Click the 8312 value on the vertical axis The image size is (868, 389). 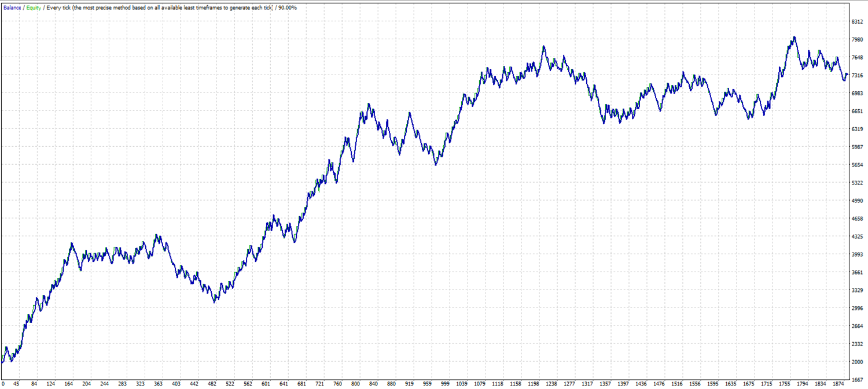tap(858, 22)
